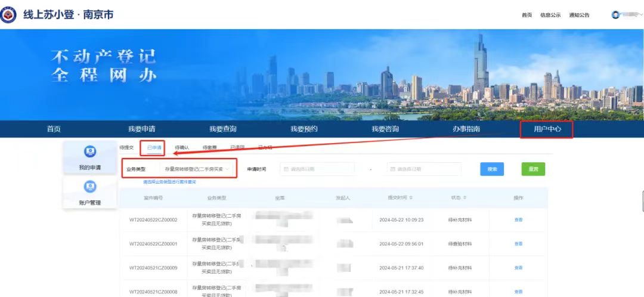Open 账户管理 sidebar icon

pos(90,187)
